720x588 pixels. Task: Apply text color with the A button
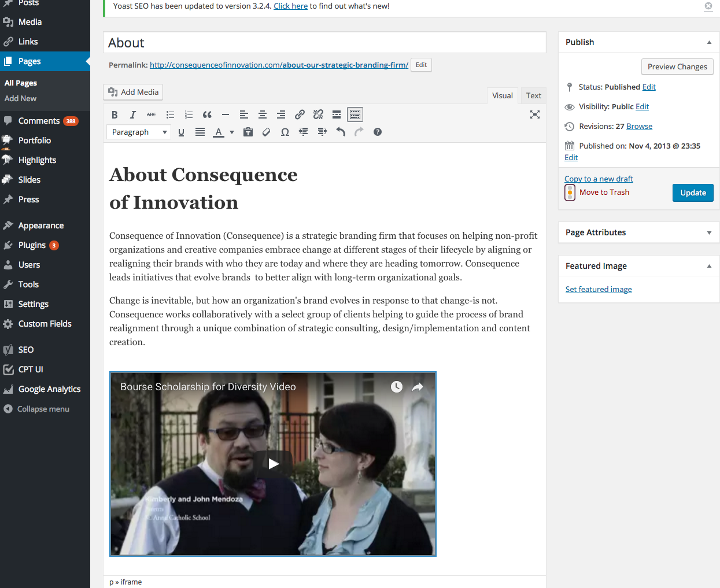(x=219, y=132)
